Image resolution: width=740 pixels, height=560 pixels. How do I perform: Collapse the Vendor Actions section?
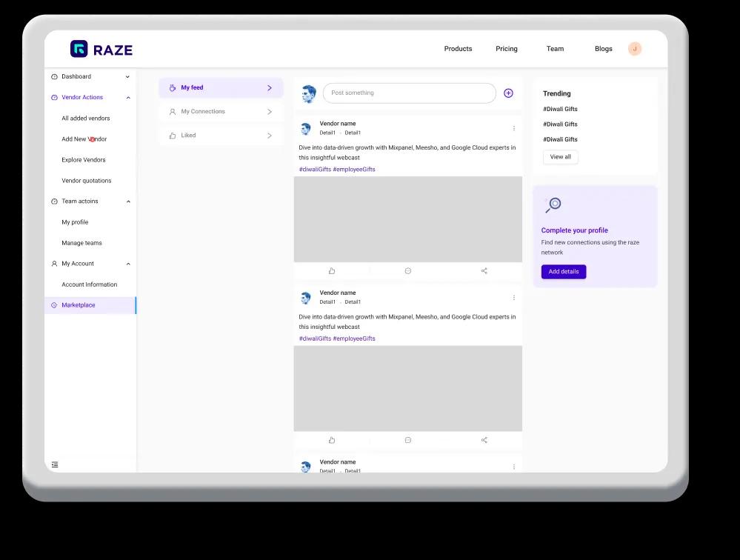(127, 97)
